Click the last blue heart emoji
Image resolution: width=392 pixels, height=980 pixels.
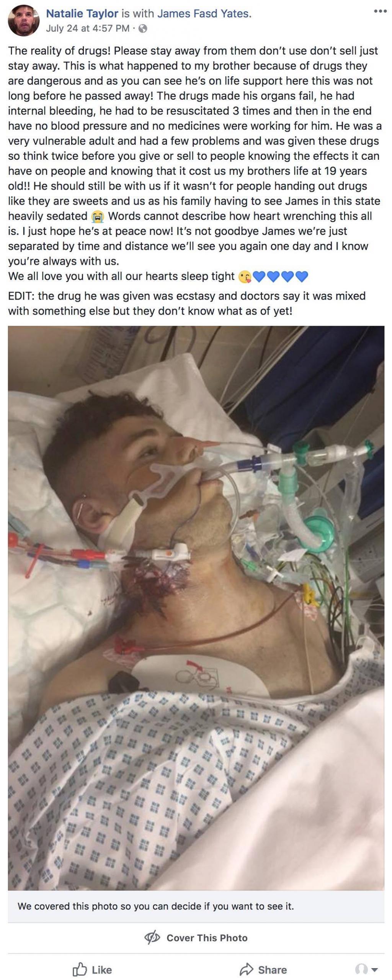302,277
